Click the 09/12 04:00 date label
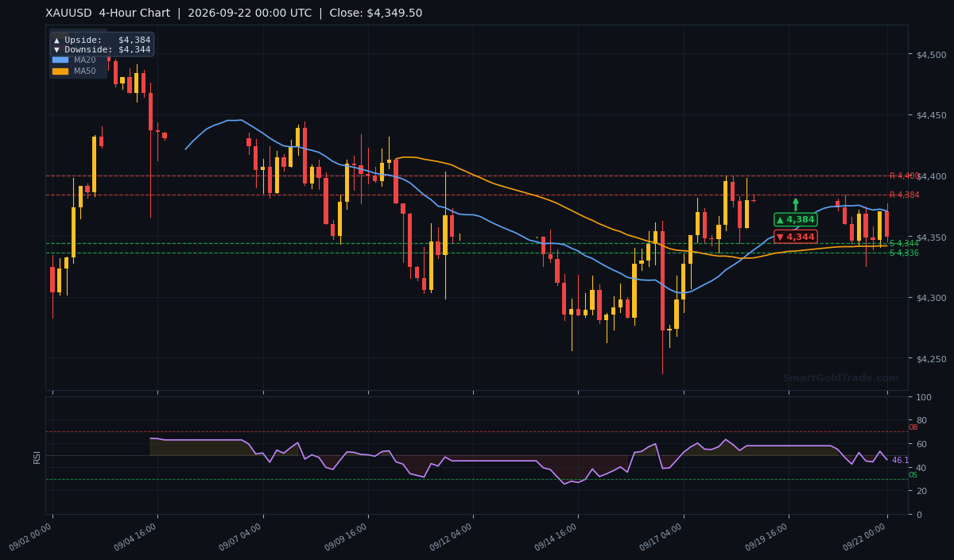954x560 pixels. click(452, 537)
